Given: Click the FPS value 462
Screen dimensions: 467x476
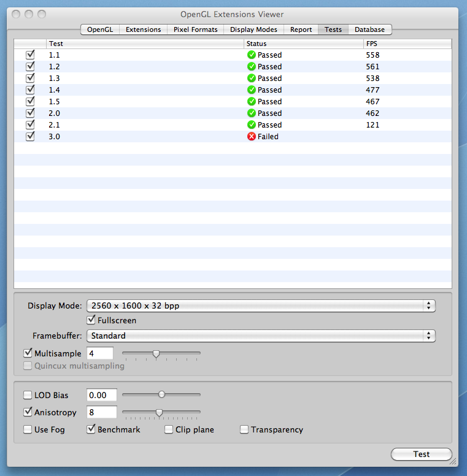Looking at the screenshot, I should tap(372, 113).
